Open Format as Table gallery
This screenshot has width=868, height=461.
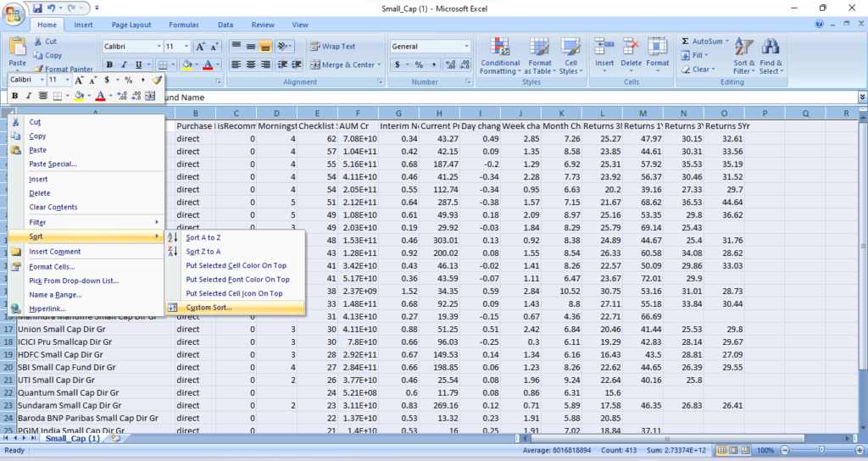[540, 56]
